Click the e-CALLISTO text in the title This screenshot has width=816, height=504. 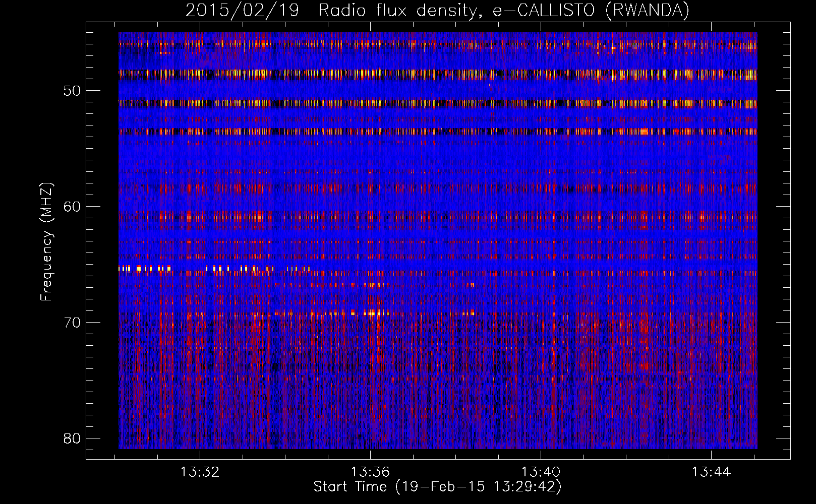pos(544,10)
